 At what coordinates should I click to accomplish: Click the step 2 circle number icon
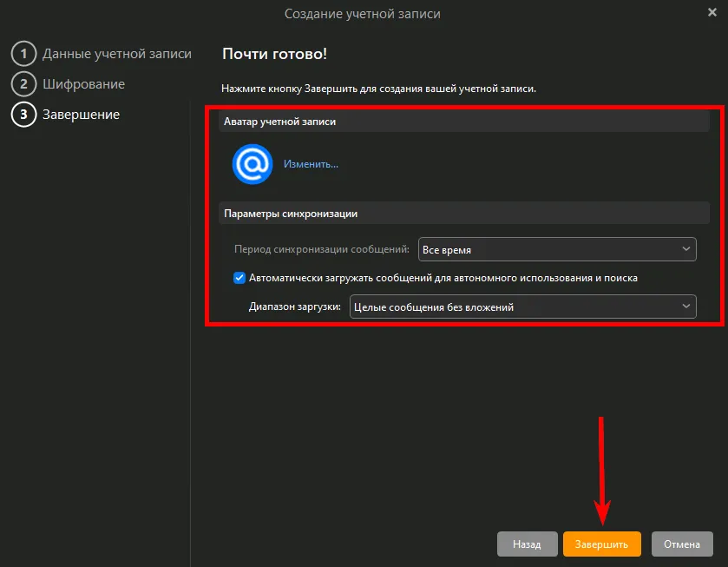[23, 84]
